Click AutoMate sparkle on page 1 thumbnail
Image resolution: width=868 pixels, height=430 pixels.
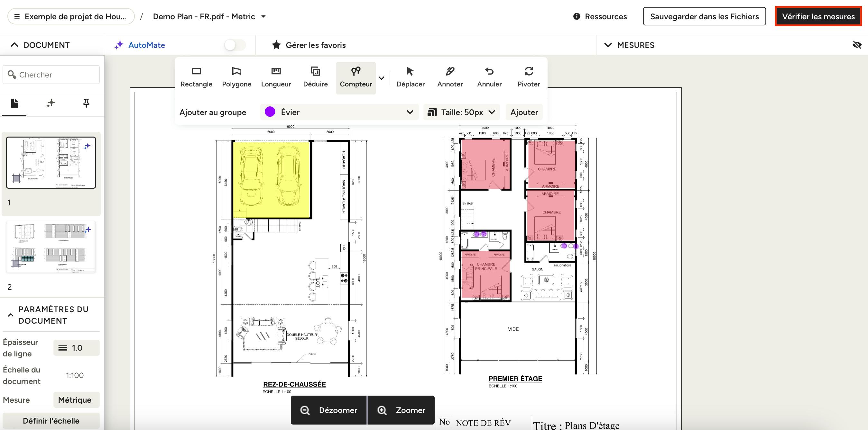coord(87,146)
